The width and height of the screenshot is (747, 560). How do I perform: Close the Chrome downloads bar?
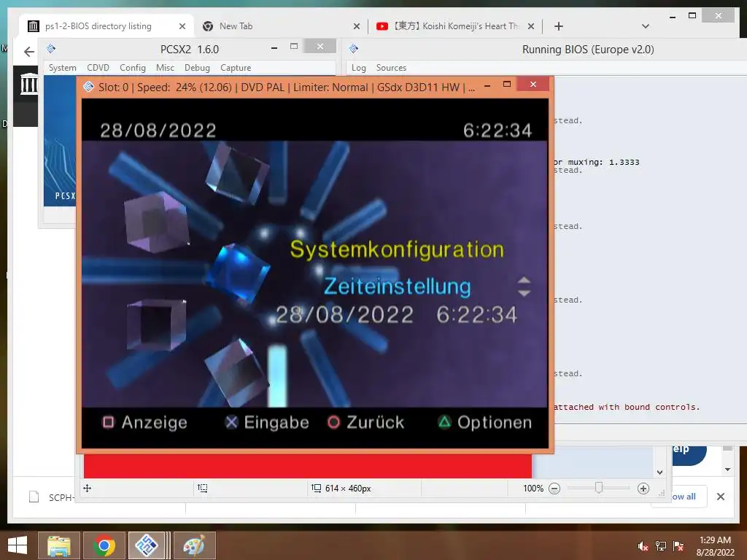tap(721, 497)
